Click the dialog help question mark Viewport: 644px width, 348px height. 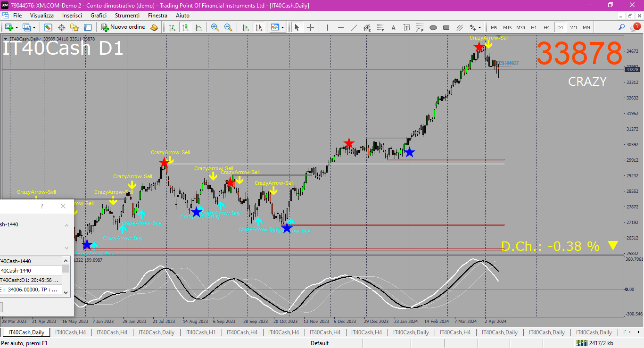[42, 206]
